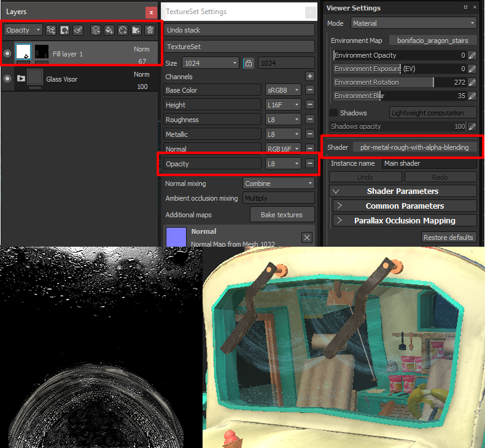This screenshot has height=448, width=485.
Task: Adjust the Environment Blur slider
Action: click(400, 96)
